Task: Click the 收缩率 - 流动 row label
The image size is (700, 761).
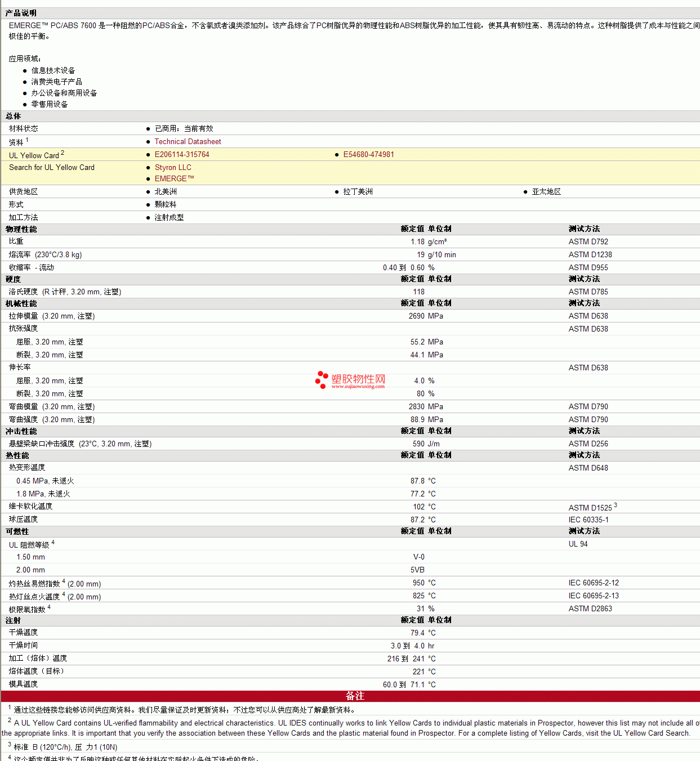Action: coord(32,268)
